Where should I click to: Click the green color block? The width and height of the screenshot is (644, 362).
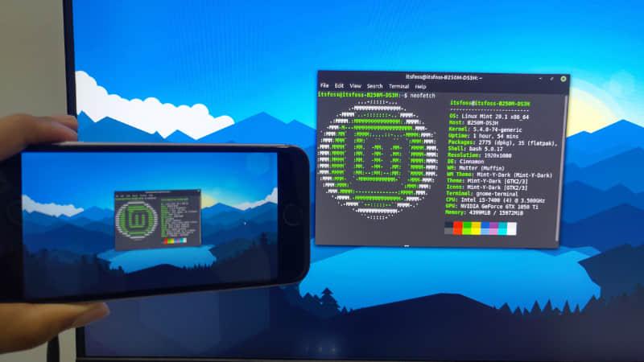click(x=469, y=228)
